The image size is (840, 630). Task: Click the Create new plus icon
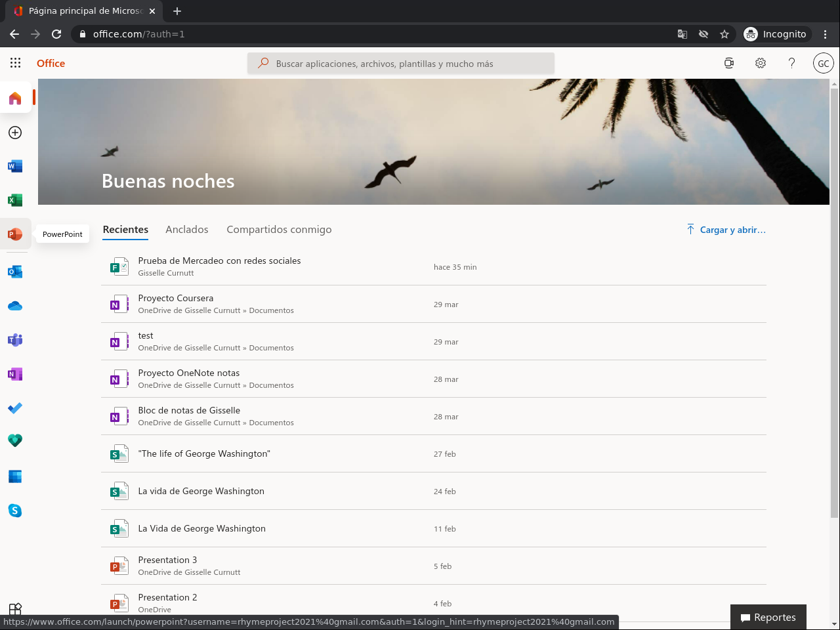click(x=15, y=133)
